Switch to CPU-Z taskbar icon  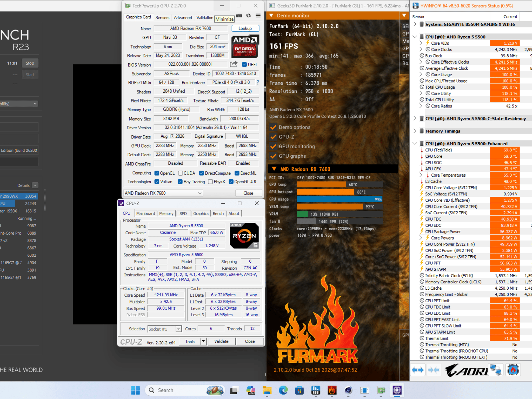point(397,390)
